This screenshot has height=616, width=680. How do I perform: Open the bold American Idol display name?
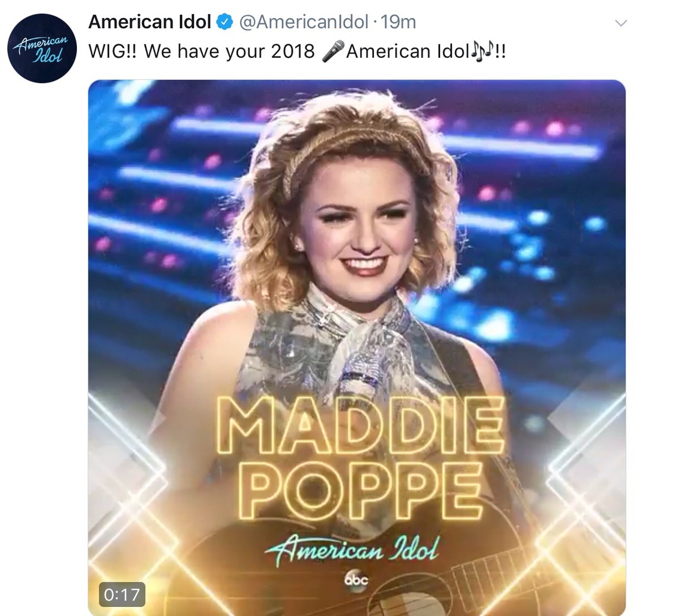150,22
